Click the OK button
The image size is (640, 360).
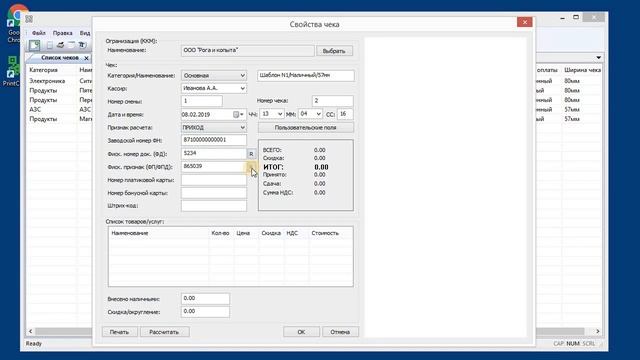pyautogui.click(x=301, y=332)
